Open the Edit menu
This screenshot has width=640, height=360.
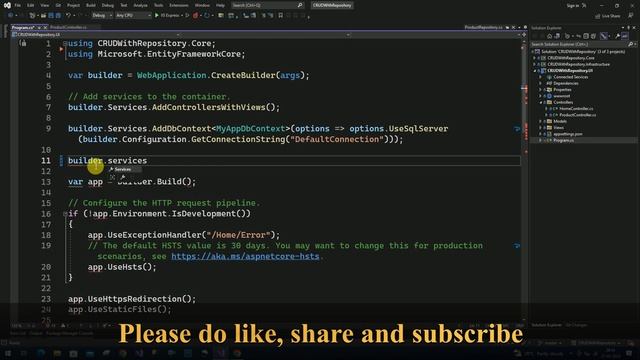click(31, 5)
